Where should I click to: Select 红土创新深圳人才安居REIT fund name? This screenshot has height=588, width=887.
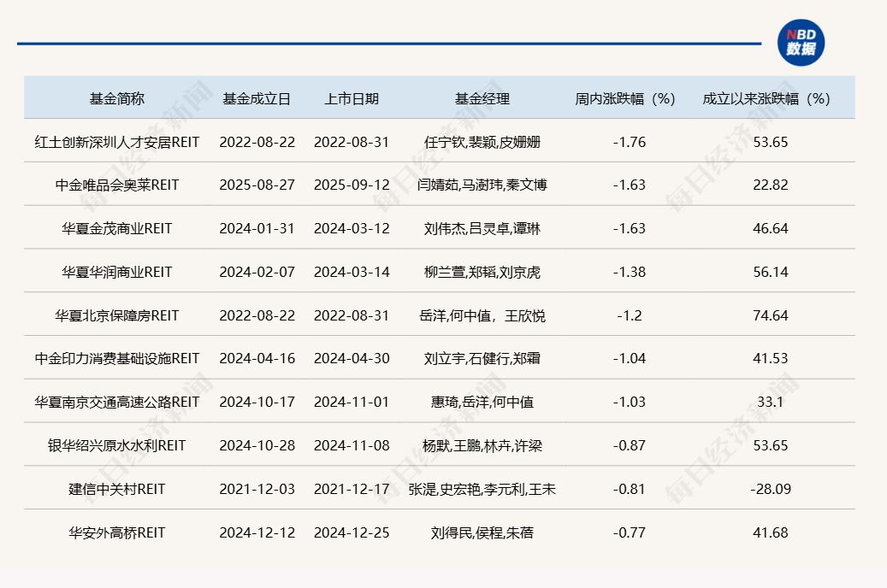(117, 142)
